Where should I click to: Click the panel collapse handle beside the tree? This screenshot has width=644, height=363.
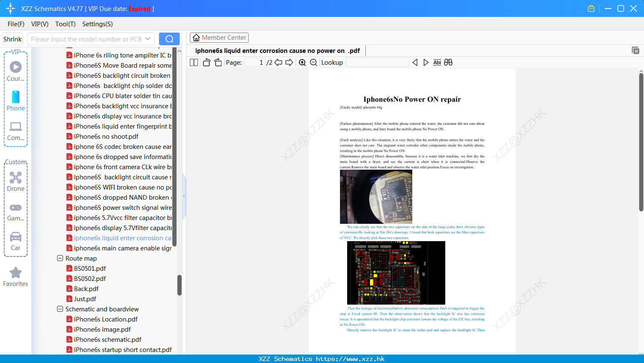pos(184,196)
